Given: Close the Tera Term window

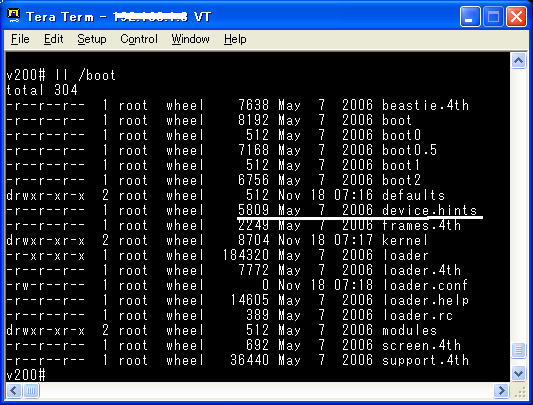Looking at the screenshot, I should 516,16.
